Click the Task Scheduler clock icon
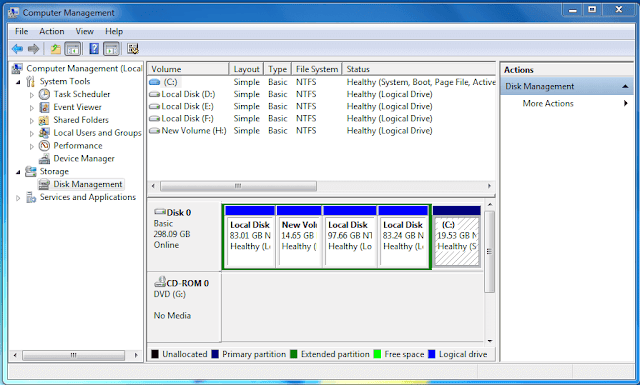This screenshot has height=385, width=640. pos(44,94)
